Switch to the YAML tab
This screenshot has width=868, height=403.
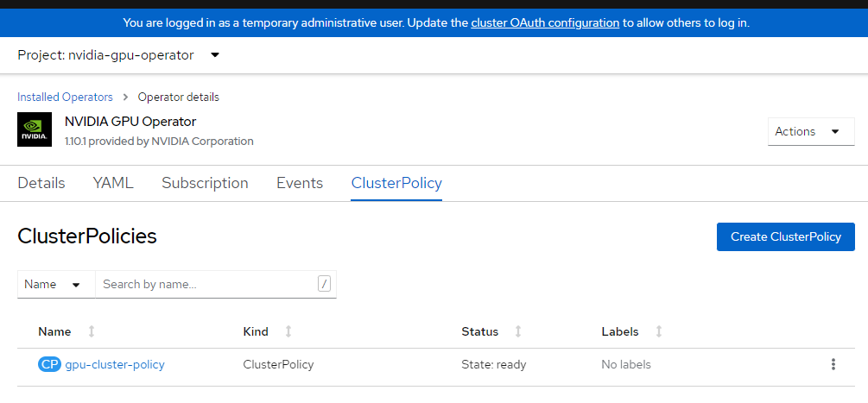pos(113,183)
